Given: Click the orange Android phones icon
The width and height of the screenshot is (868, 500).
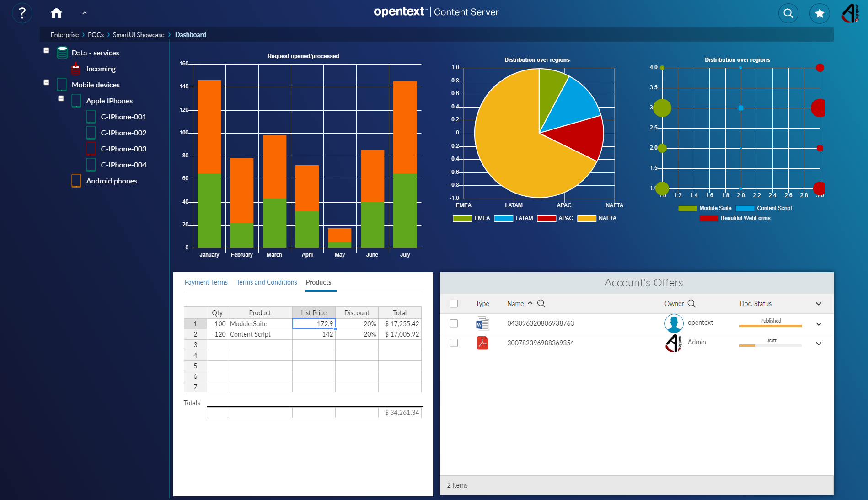Looking at the screenshot, I should 76,181.
